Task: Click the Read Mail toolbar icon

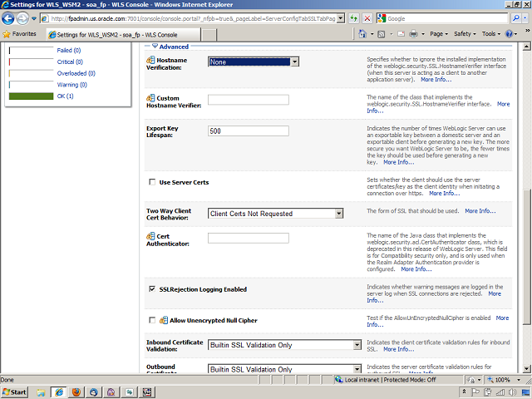Action: point(401,34)
